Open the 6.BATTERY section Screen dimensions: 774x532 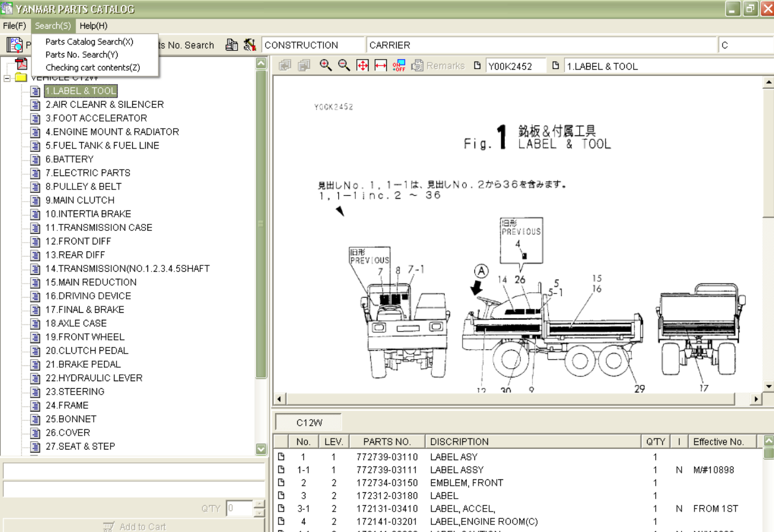(x=70, y=159)
